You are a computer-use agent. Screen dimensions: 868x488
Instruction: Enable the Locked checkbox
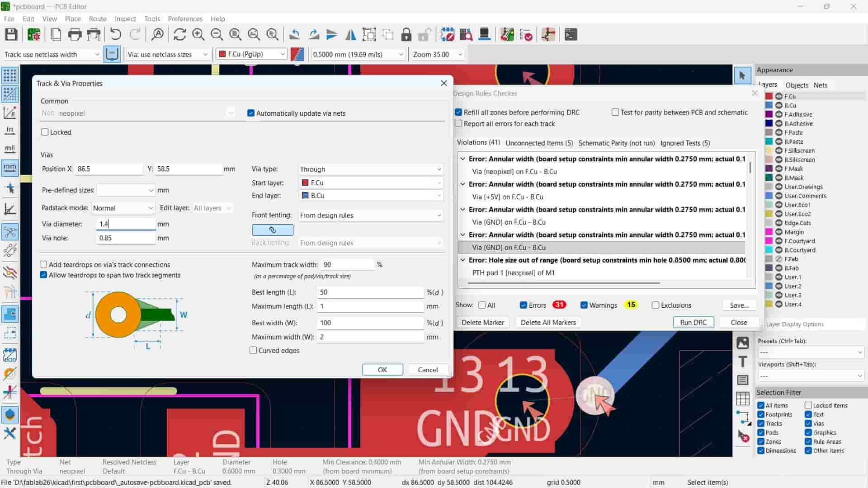(45, 132)
